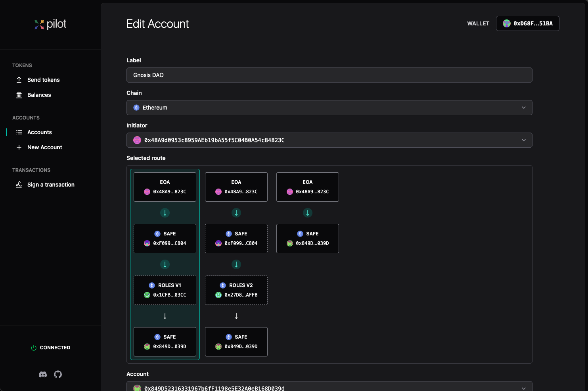Click SAFE 0x849D...039D in third route

coord(308,239)
